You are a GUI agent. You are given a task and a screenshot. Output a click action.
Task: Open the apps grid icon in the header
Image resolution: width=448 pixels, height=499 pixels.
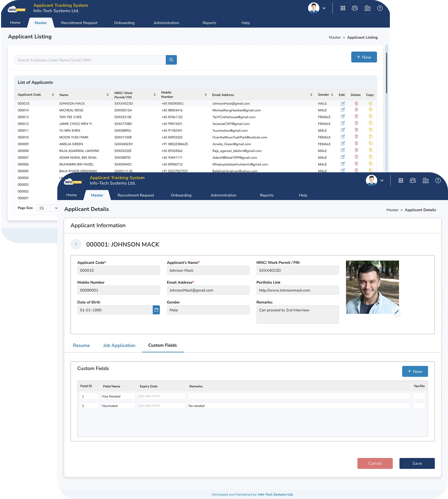(x=401, y=181)
